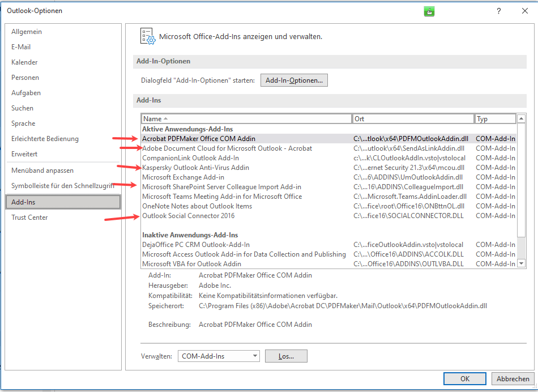Open the Aufgaben category

63,93
